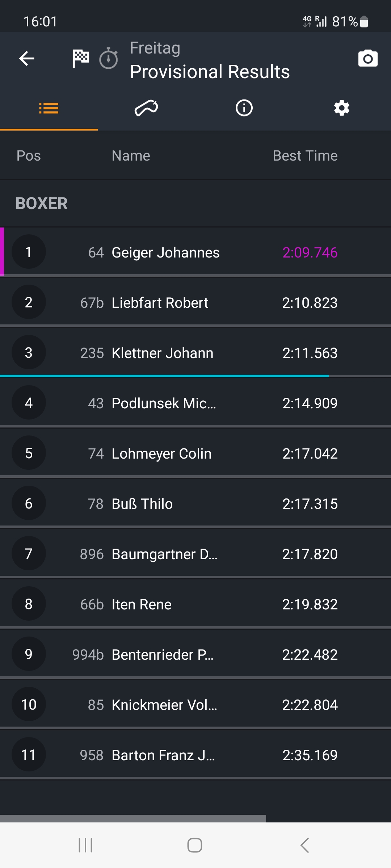Switch to the results list tab

pos(49,108)
